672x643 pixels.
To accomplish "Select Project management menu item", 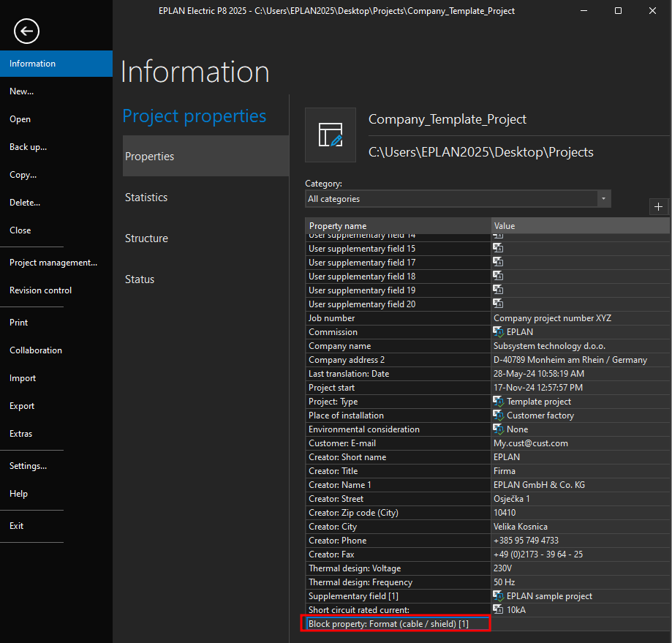I will point(53,263).
